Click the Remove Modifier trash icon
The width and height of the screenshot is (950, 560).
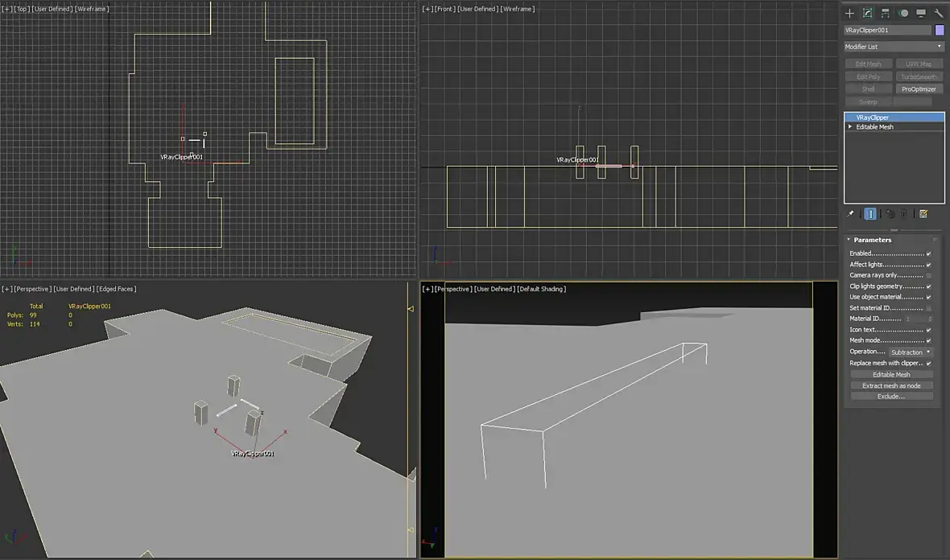point(904,214)
